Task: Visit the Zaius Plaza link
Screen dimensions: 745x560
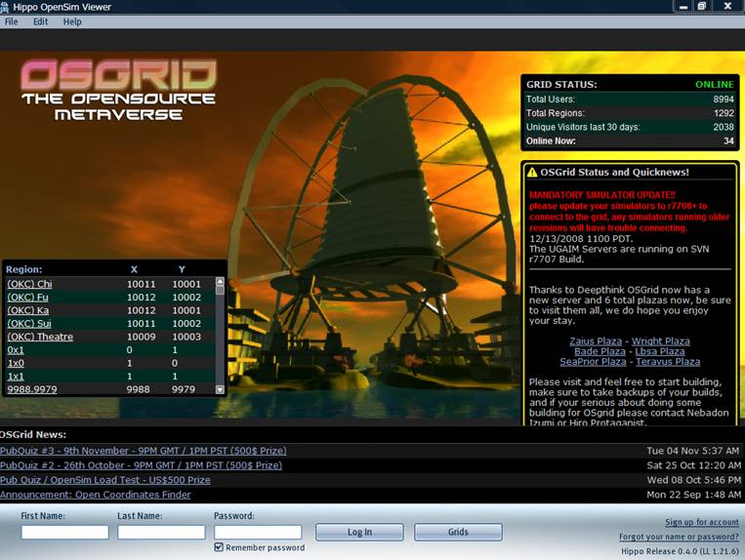Action: (x=596, y=340)
